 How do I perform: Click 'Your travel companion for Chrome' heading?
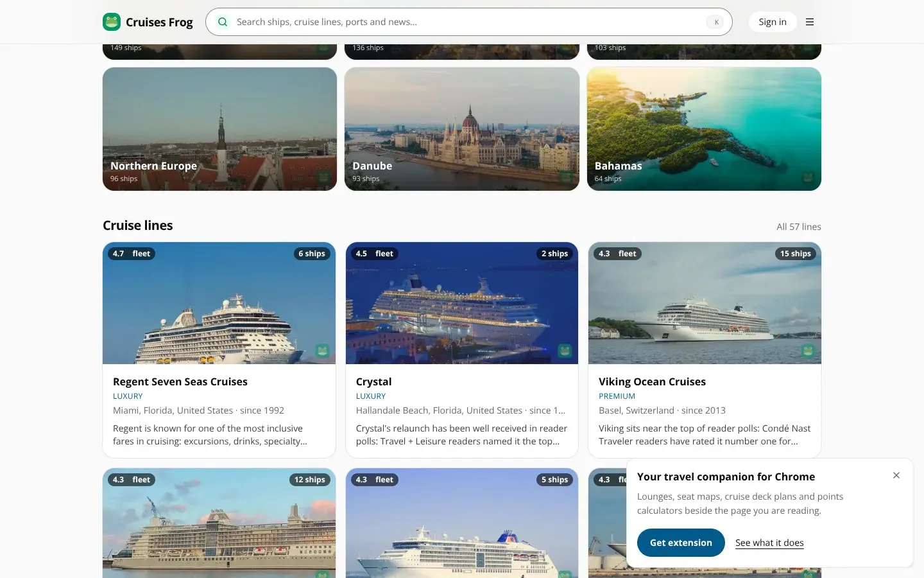coord(726,477)
